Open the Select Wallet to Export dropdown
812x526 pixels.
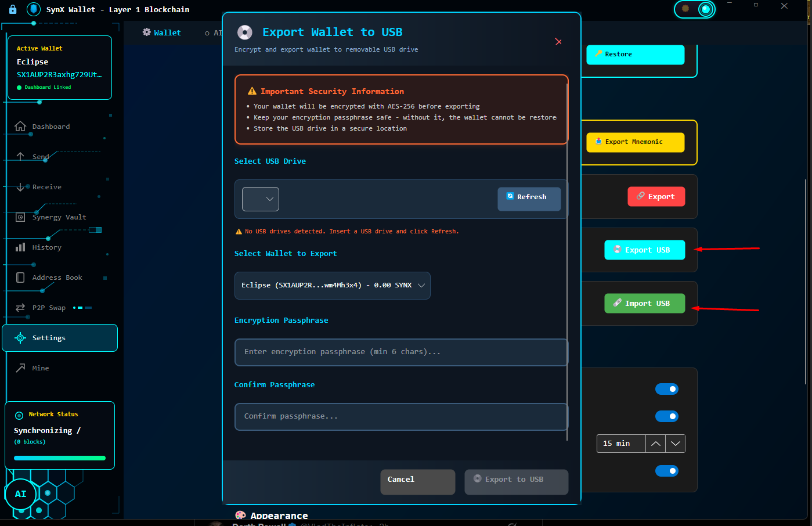click(333, 286)
